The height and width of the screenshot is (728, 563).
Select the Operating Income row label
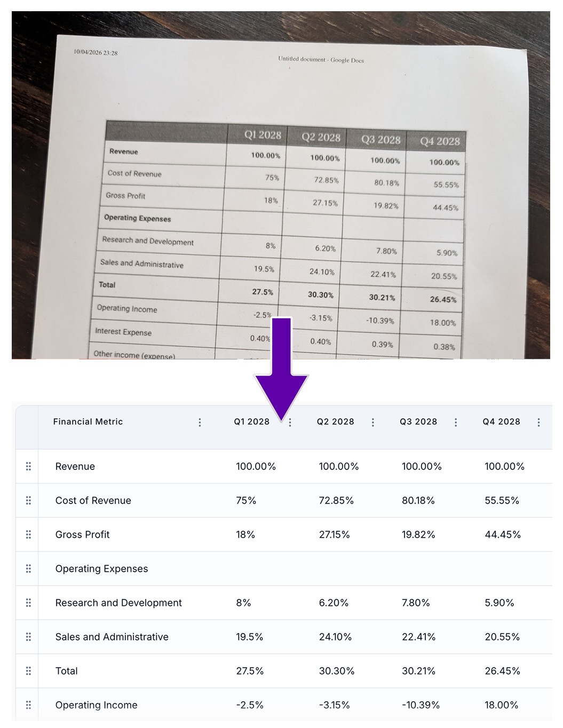pos(96,705)
